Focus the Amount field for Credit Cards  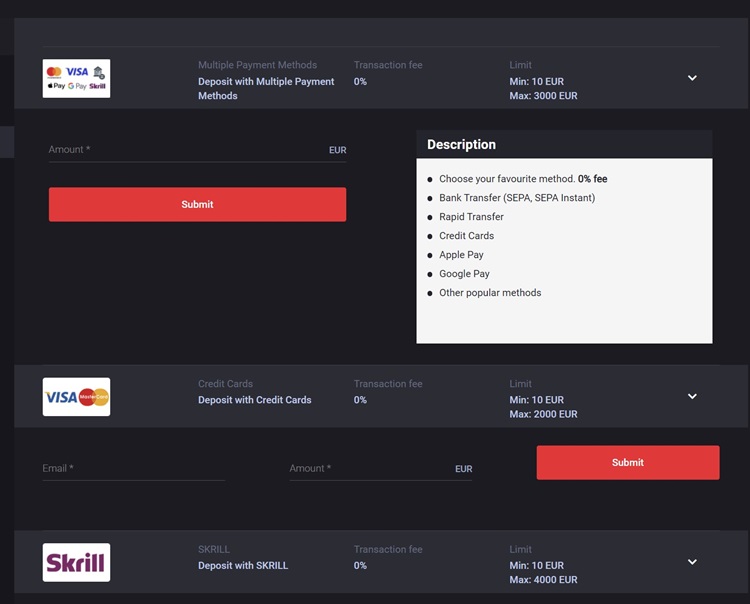[x=380, y=469]
